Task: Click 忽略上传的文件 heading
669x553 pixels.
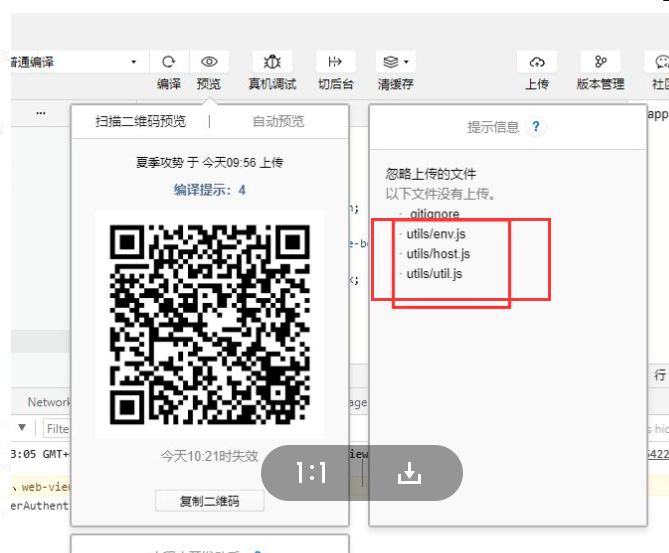Action: (431, 174)
